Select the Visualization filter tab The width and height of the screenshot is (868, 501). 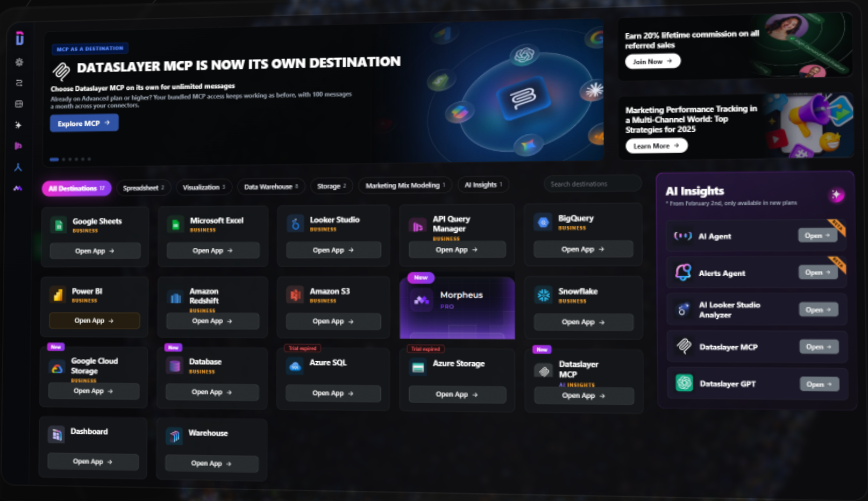point(204,187)
